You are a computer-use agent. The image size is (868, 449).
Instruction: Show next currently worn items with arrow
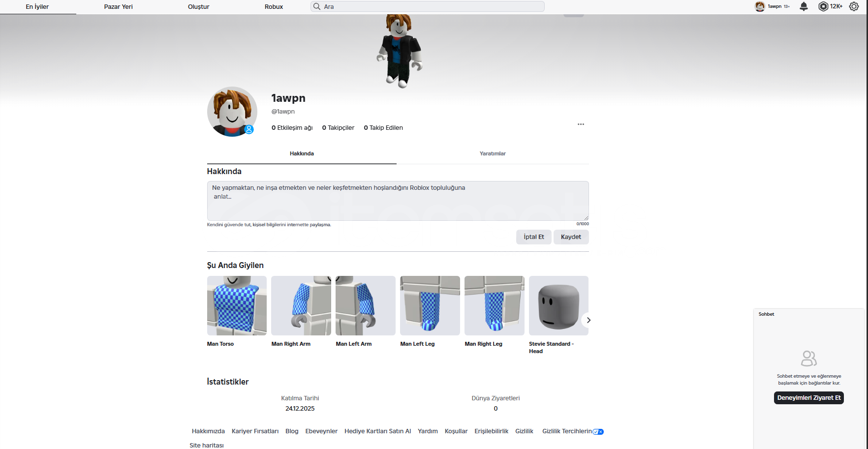(x=588, y=320)
